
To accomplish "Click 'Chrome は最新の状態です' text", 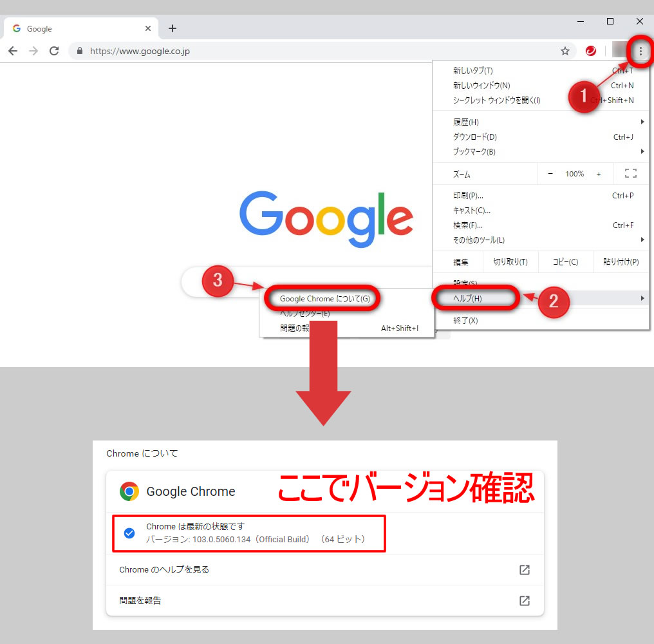I will 195,526.
